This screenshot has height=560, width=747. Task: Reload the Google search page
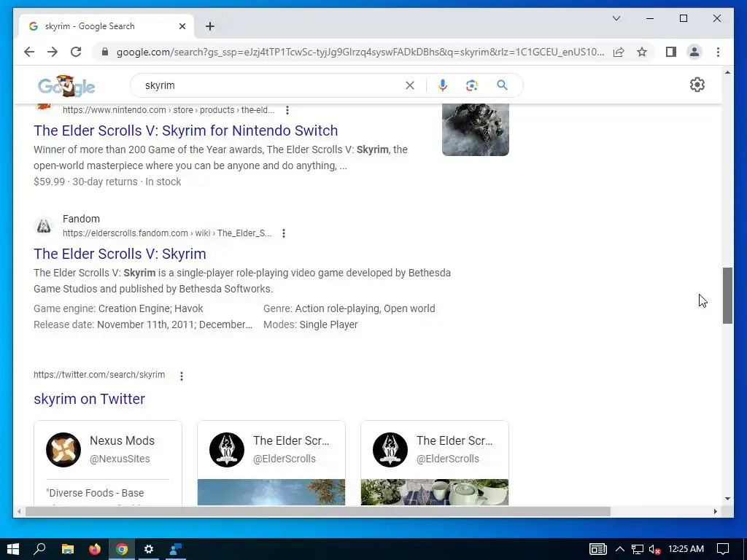pyautogui.click(x=76, y=52)
